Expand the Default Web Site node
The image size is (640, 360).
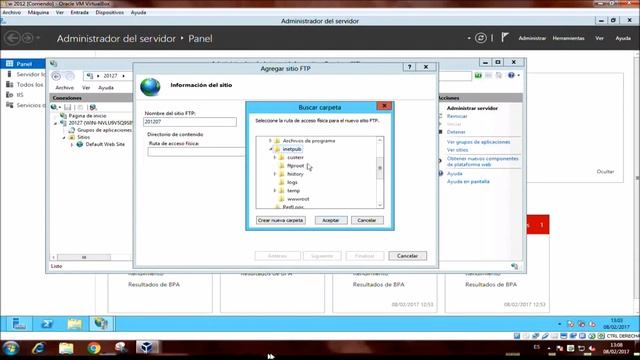tap(72, 144)
